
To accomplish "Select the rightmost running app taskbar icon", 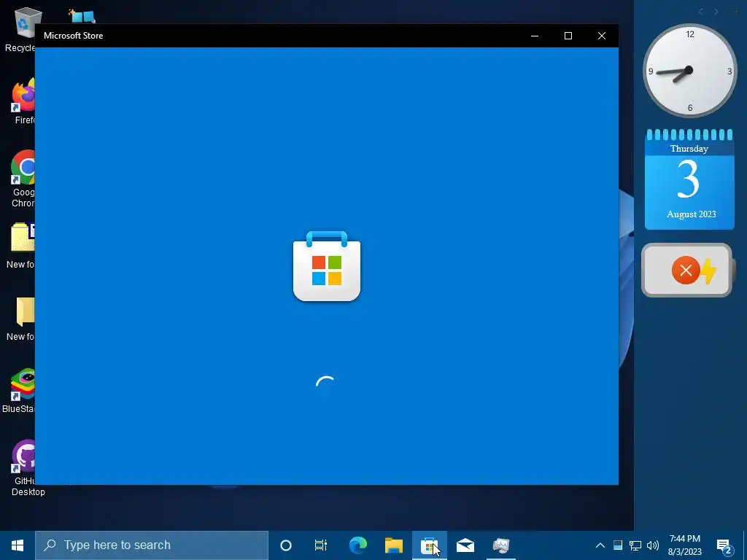I will 501,545.
